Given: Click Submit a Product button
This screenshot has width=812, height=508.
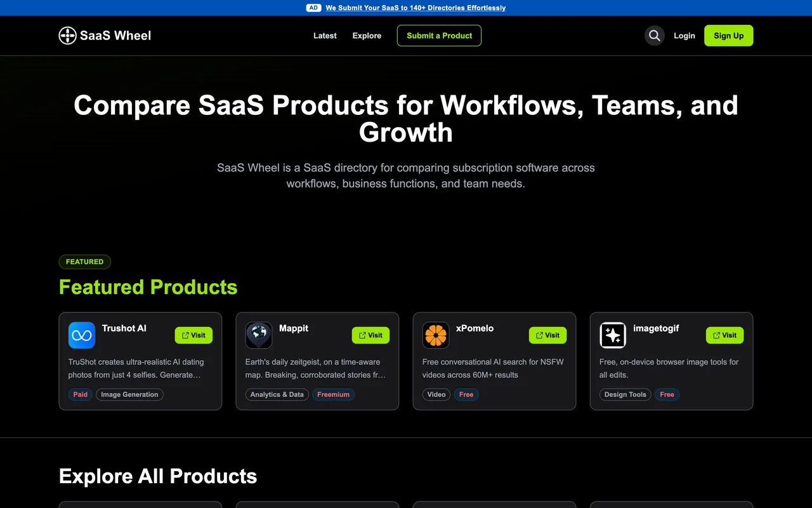Looking at the screenshot, I should 439,36.
